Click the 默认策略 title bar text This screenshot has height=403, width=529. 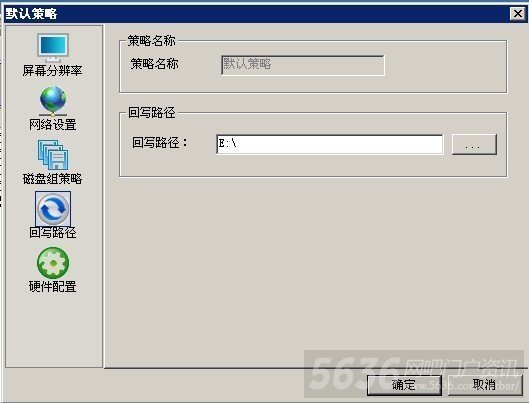(31, 14)
